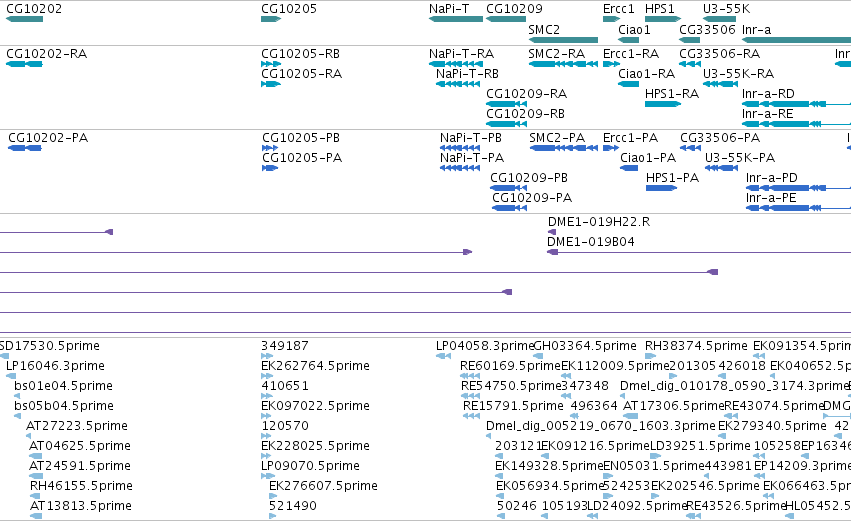
Task: Click EST AT13813.5prime
Action: pos(80,506)
